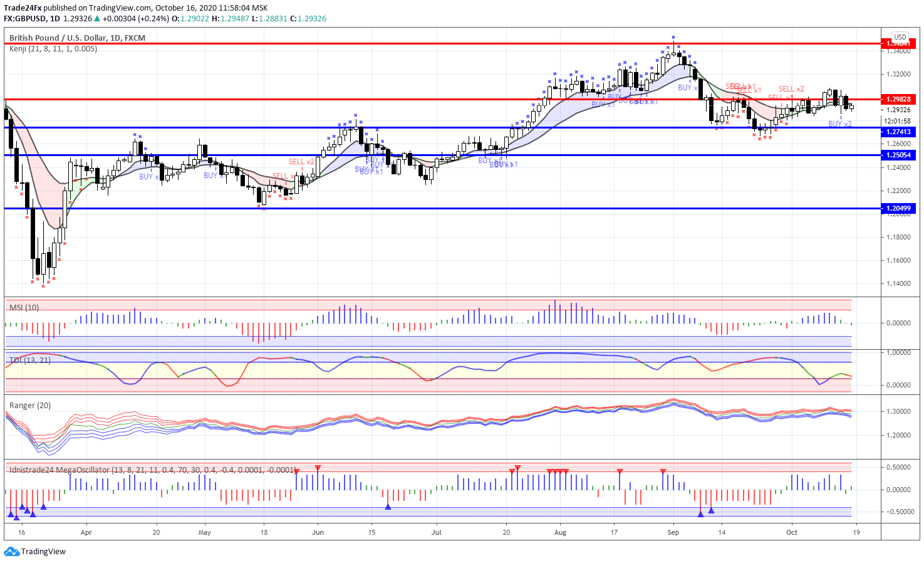Click the 1.00000 value on the TDI axis

pyautogui.click(x=898, y=352)
